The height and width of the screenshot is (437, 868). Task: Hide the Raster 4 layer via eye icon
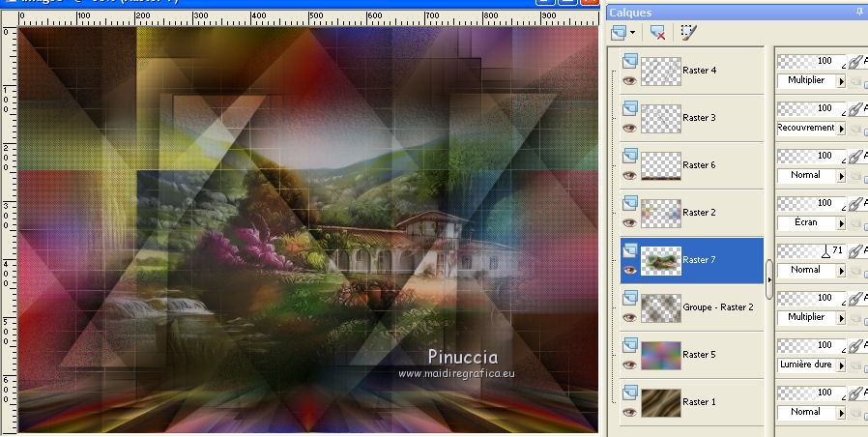pos(629,81)
